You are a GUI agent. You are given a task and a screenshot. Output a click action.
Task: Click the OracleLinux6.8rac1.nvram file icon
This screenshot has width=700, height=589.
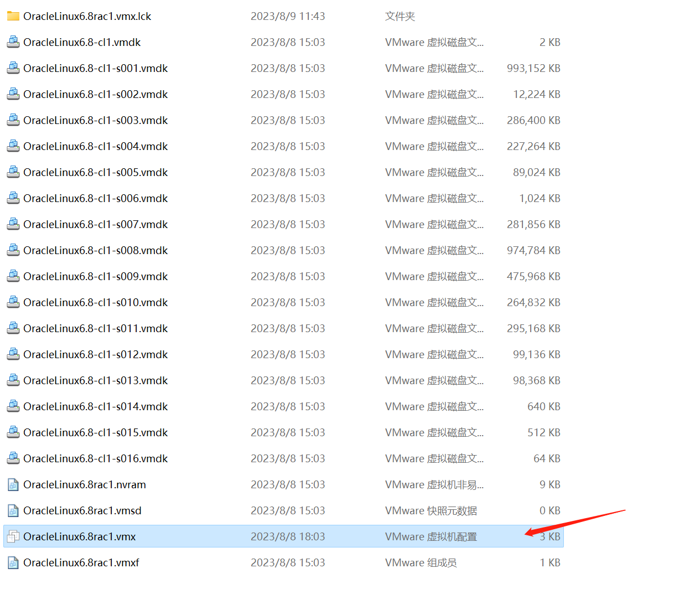[x=13, y=484]
